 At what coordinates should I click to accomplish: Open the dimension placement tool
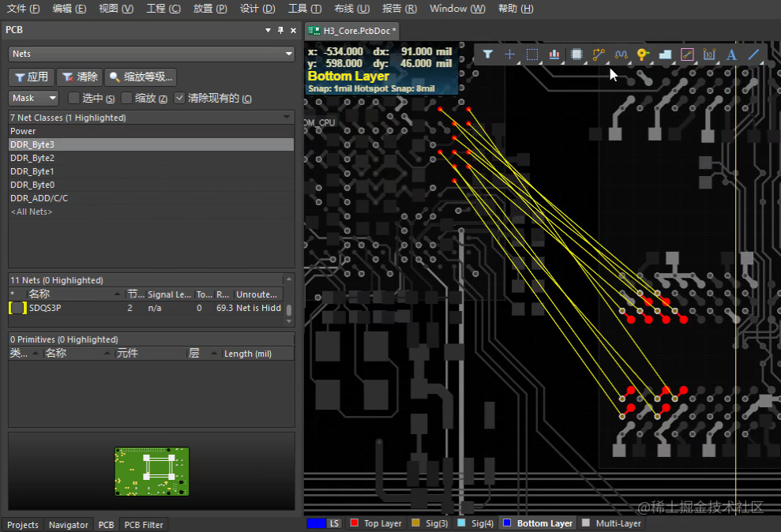[x=709, y=54]
